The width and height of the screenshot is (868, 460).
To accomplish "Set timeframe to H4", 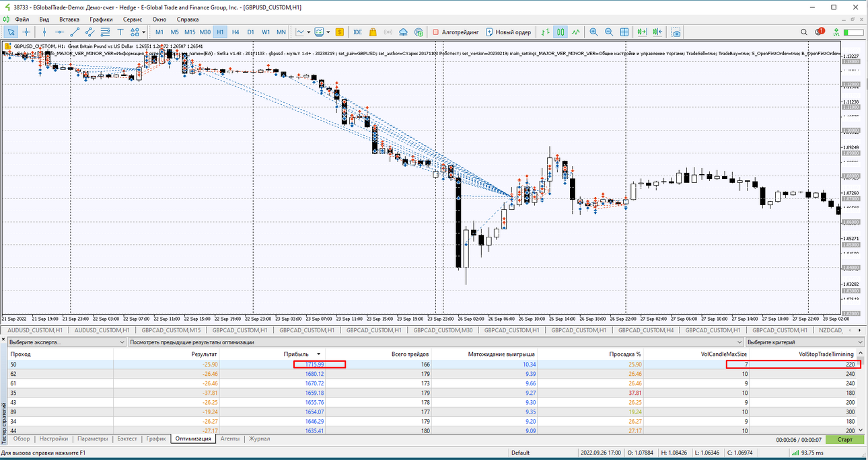I will coord(236,32).
